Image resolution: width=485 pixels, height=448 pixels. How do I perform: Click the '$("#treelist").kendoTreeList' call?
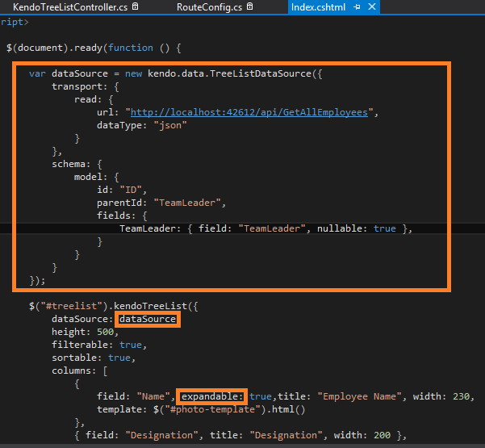point(113,306)
